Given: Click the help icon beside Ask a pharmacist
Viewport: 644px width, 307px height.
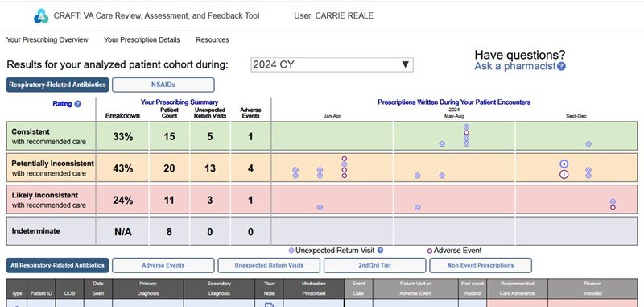Looking at the screenshot, I should pos(561,66).
